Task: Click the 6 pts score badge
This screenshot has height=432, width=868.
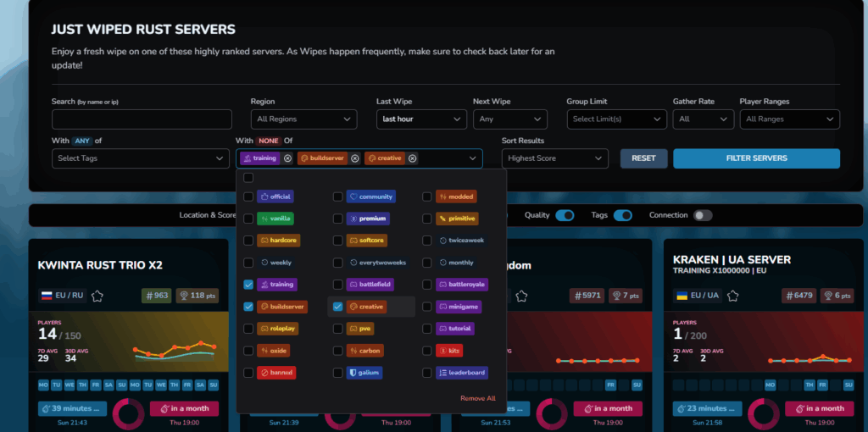Action: click(837, 296)
